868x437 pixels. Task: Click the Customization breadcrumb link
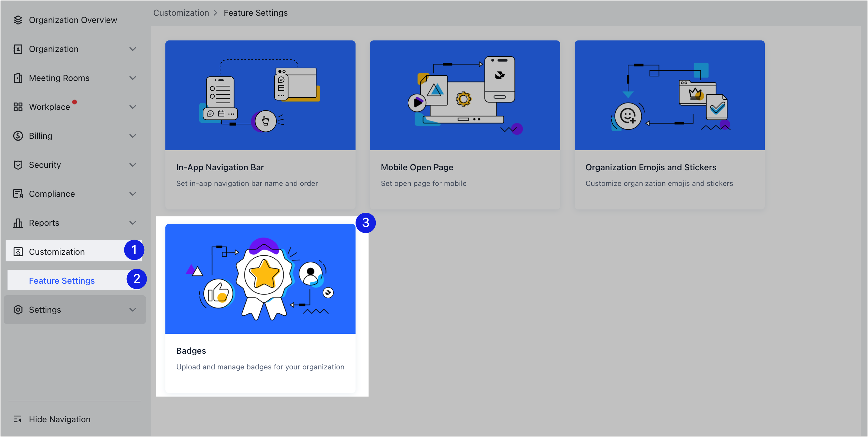(x=181, y=12)
